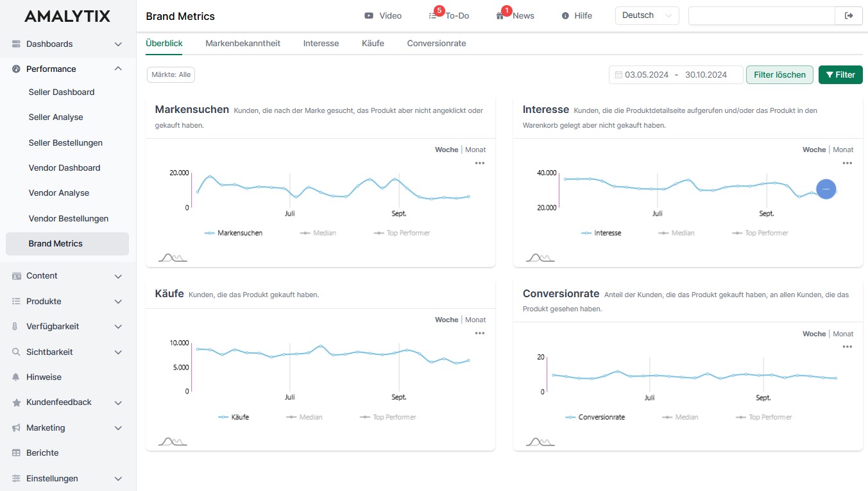The height and width of the screenshot is (491, 868).
Task: Open the Markensuchen chart options menu
Action: pos(480,163)
